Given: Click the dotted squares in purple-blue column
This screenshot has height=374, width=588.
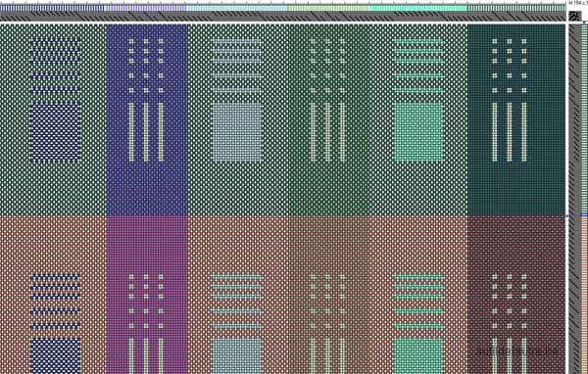Looking at the screenshot, I should pos(146,66).
